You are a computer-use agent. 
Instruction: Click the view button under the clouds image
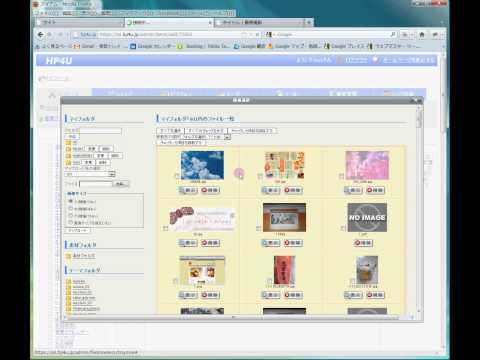pyautogui.click(x=188, y=190)
